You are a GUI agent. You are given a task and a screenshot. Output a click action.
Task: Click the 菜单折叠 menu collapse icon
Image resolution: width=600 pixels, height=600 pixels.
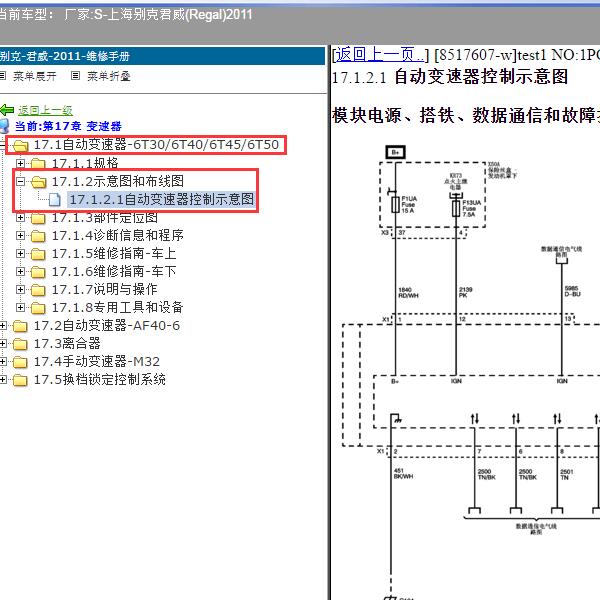point(75,76)
